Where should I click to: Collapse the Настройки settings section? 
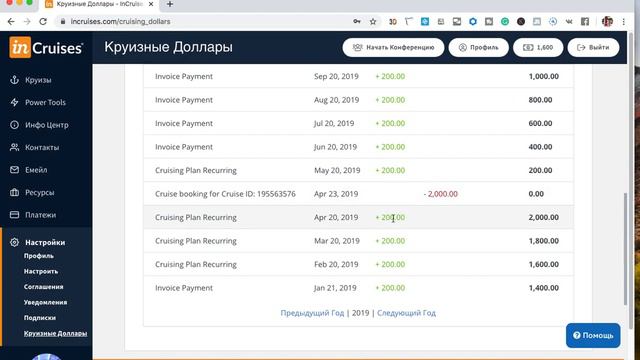point(45,242)
